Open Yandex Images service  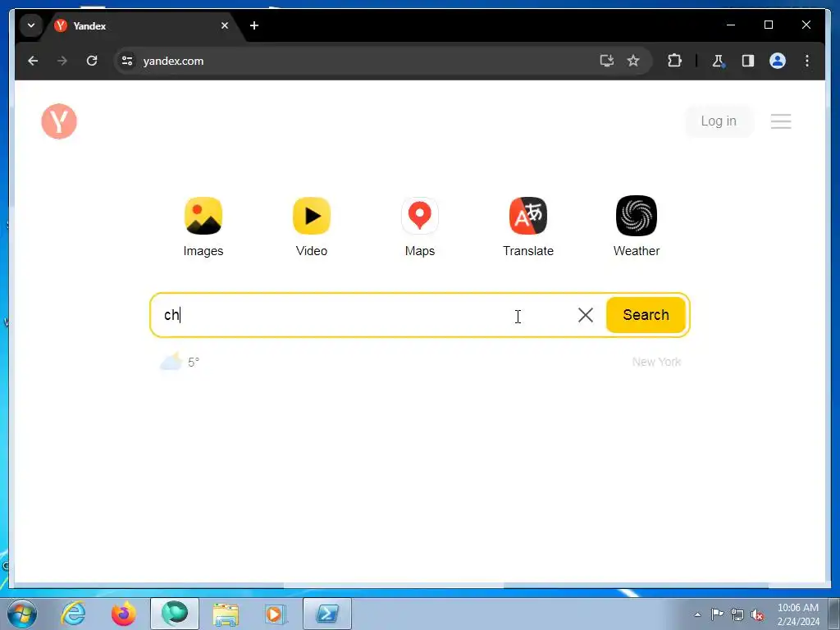203,227
